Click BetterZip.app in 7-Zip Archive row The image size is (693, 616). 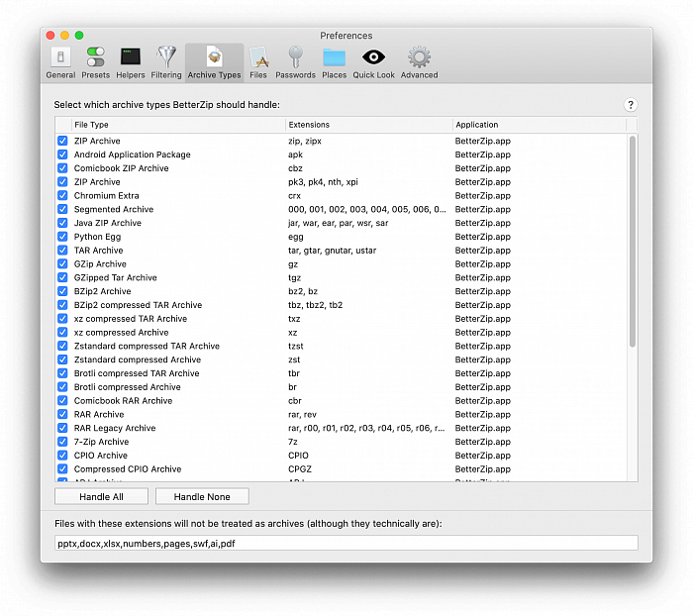point(483,442)
